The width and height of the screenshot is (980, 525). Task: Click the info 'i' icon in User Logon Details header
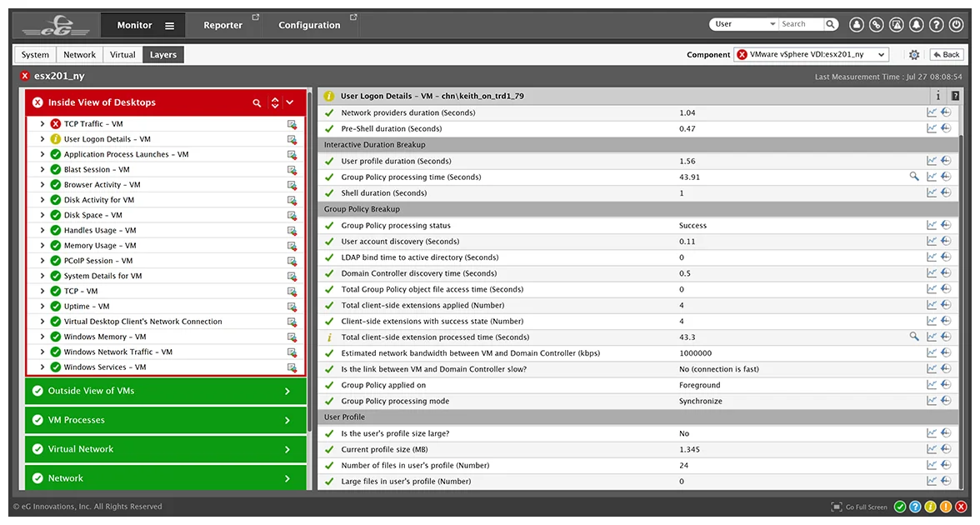click(x=937, y=96)
